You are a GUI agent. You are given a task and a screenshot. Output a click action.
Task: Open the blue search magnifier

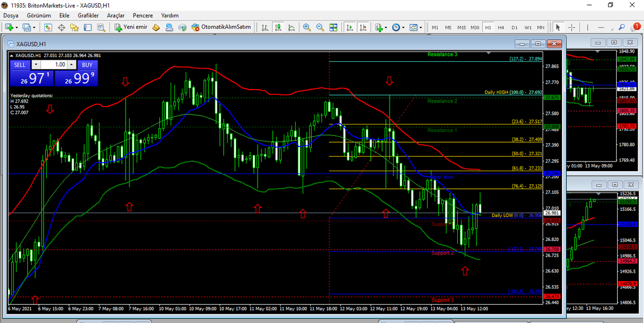[x=621, y=27]
